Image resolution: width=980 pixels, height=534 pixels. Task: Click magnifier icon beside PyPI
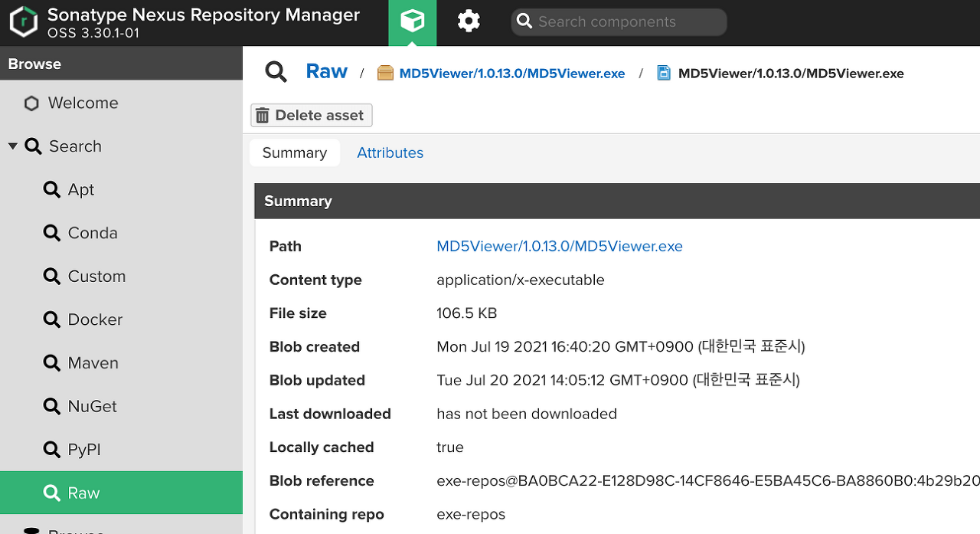pos(51,449)
